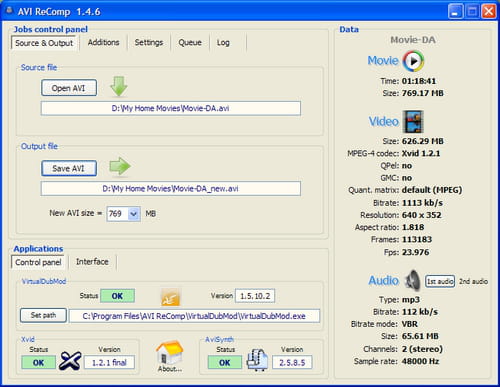Open the Settings tab
500x387 pixels.
pos(149,42)
